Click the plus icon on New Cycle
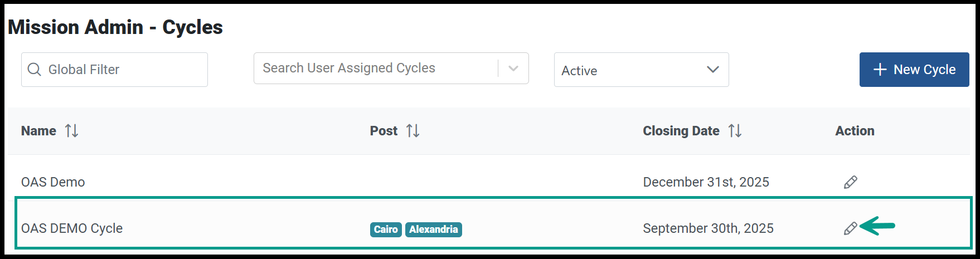This screenshot has width=980, height=259. click(x=880, y=70)
